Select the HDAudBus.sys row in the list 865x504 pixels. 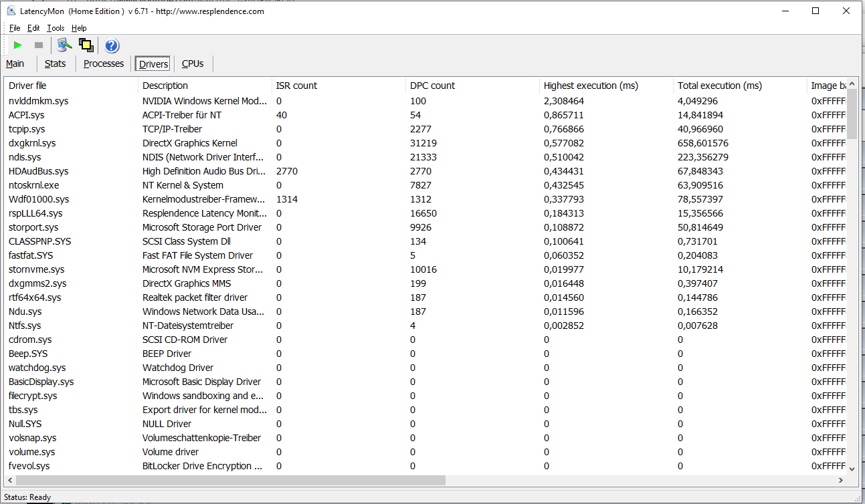[x=39, y=171]
